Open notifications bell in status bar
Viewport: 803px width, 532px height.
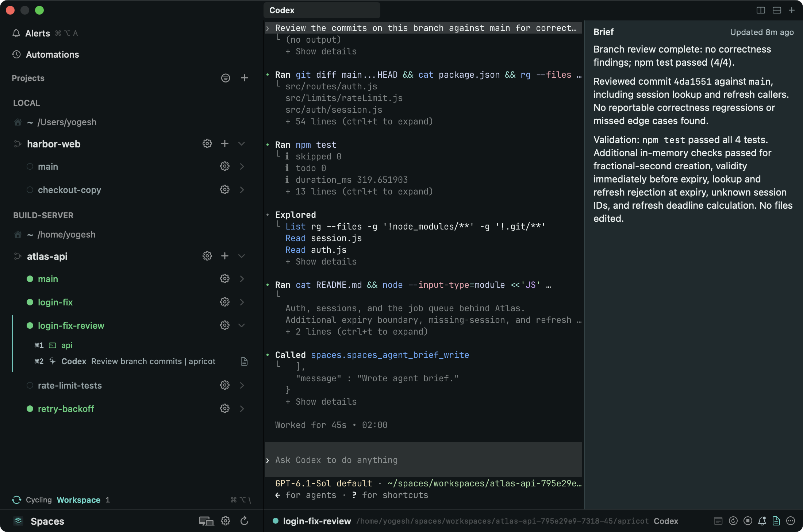pyautogui.click(x=762, y=521)
